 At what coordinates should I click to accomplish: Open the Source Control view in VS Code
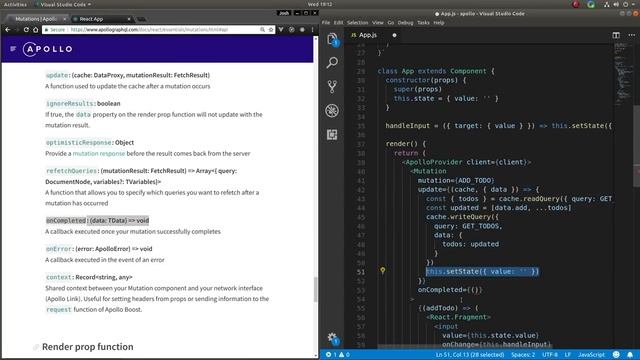pos(332,87)
